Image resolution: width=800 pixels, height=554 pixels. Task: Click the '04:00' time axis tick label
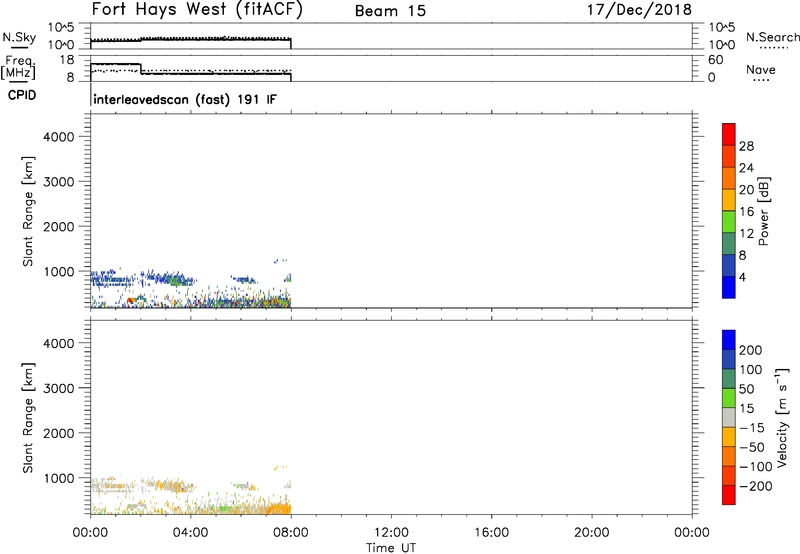pos(191,533)
